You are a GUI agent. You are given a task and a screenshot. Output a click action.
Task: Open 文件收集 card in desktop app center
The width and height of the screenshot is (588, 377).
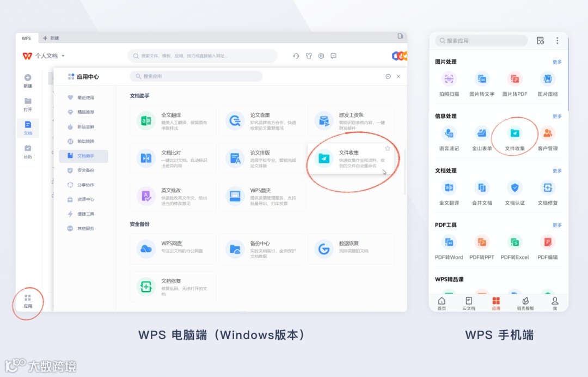(x=351, y=159)
